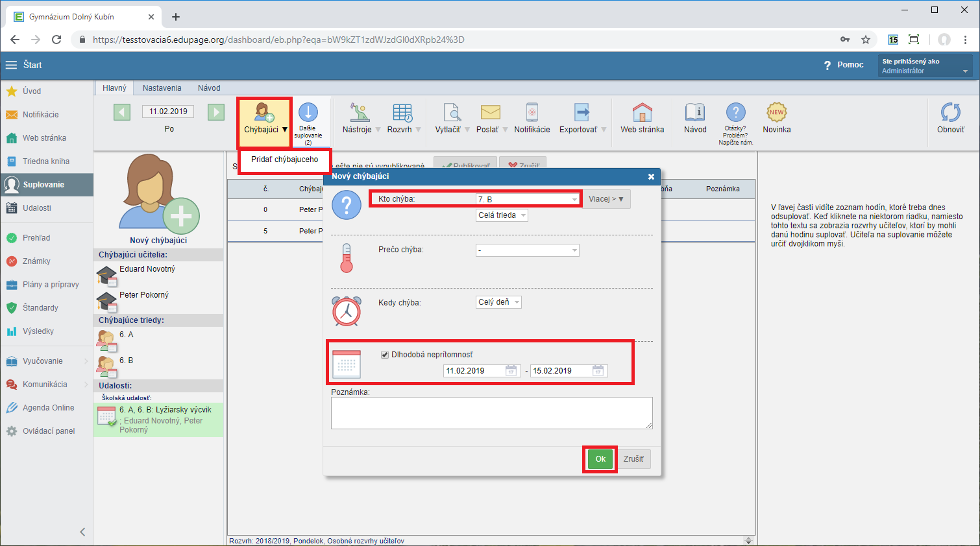This screenshot has height=546, width=980.
Task: Switch to the Nastavenia tab
Action: (x=162, y=88)
